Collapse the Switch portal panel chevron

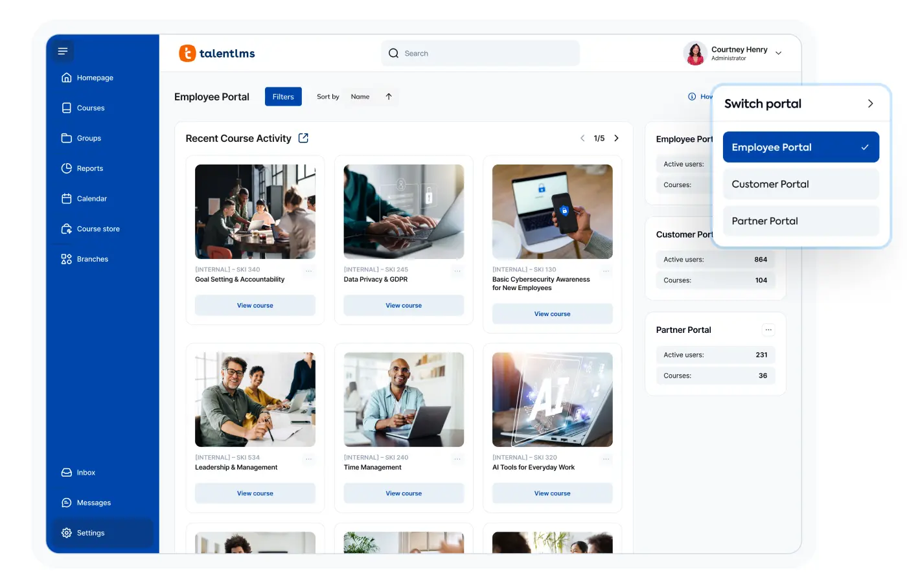click(871, 103)
